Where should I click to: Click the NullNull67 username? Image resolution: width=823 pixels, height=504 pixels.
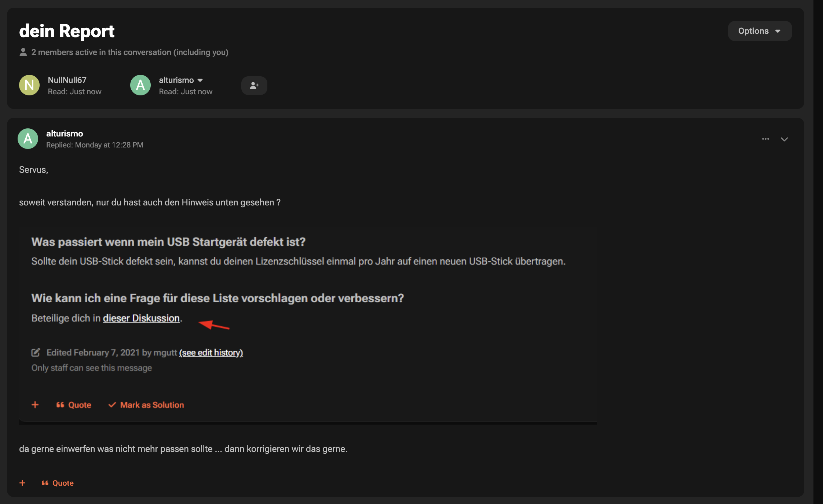click(67, 80)
